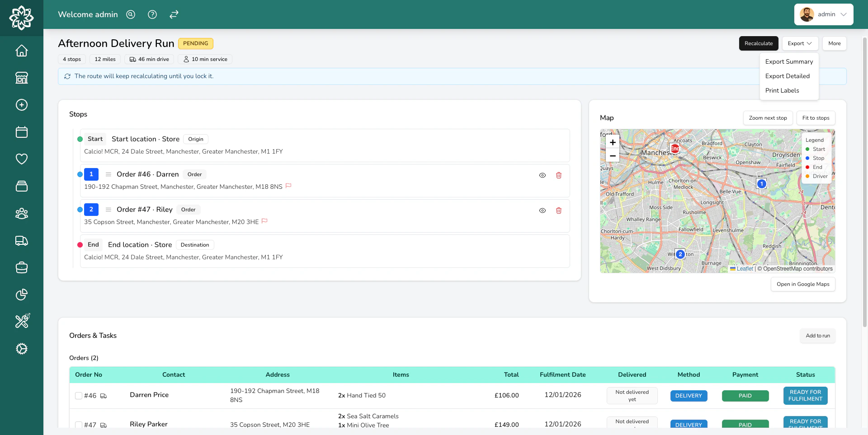The height and width of the screenshot is (435, 868).
Task: Zoom in on the map
Action: point(613,142)
